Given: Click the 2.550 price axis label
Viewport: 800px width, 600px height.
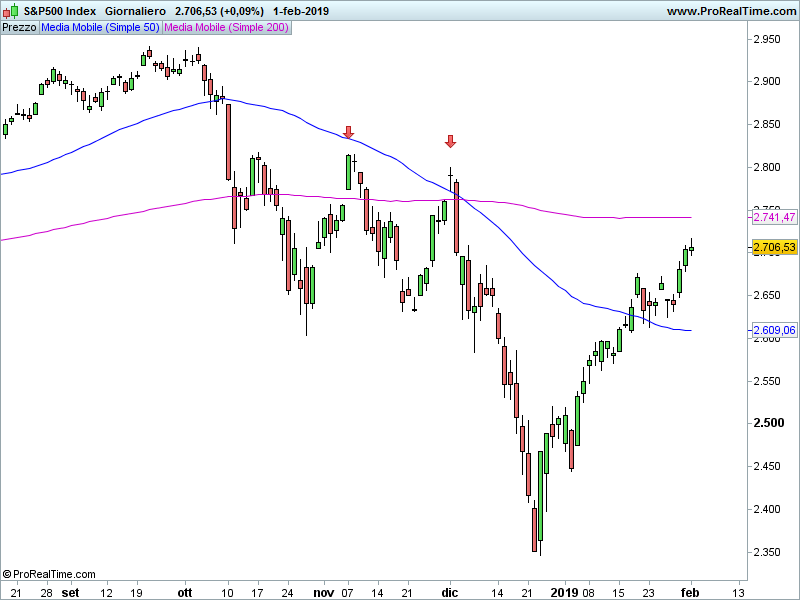Looking at the screenshot, I should [767, 381].
